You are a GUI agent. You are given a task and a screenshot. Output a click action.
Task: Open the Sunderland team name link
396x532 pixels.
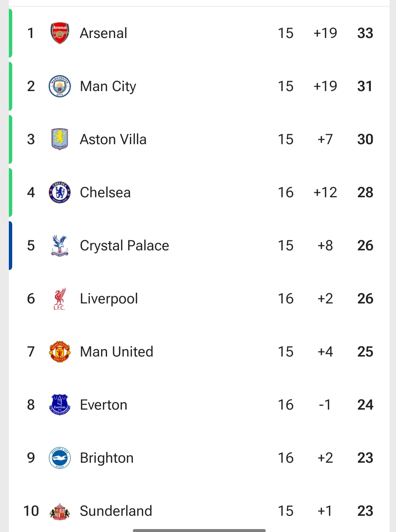click(116, 511)
